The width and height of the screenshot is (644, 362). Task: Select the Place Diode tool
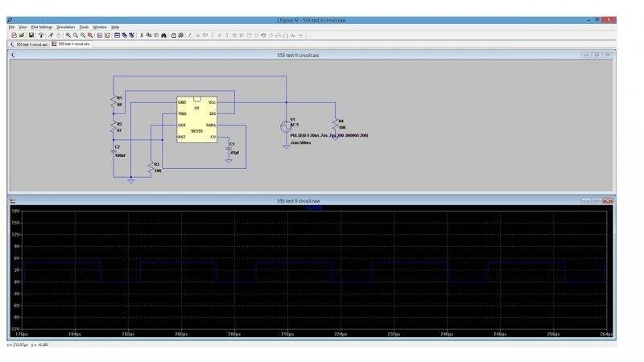[234, 35]
